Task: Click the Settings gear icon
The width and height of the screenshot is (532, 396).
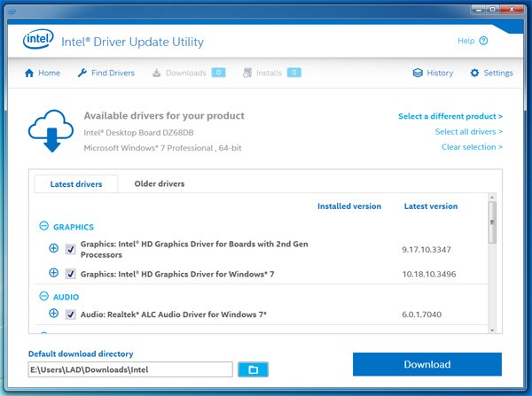Action: point(474,73)
